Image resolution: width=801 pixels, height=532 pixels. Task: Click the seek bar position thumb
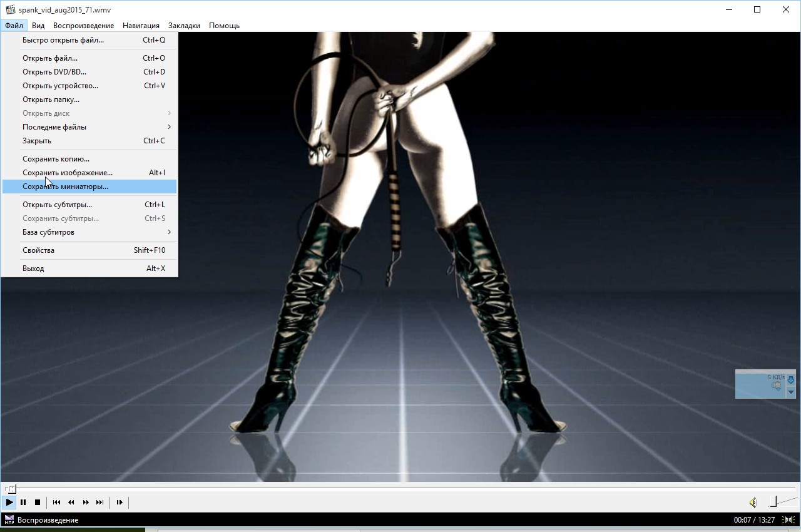pyautogui.click(x=11, y=488)
